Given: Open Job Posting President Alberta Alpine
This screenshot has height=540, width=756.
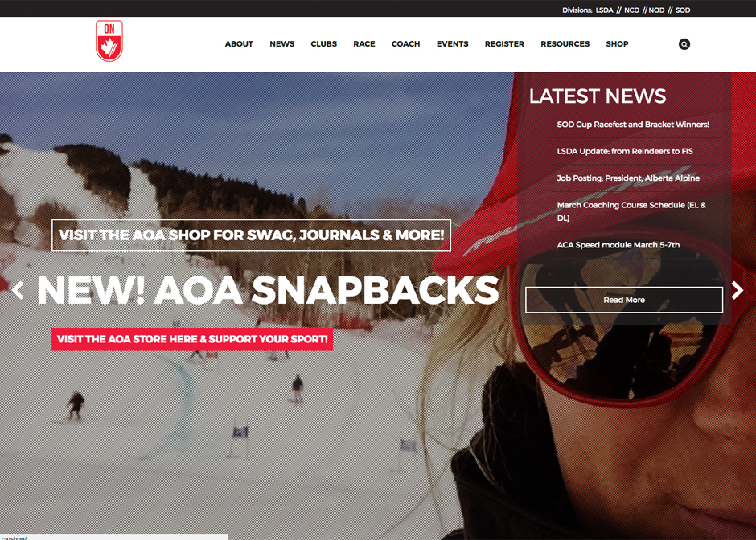Looking at the screenshot, I should (x=628, y=178).
